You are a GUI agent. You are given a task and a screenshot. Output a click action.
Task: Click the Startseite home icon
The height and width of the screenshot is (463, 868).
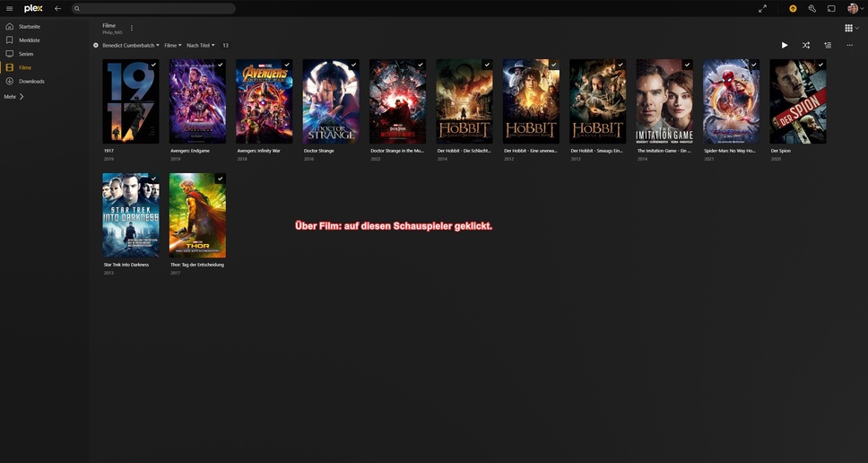click(x=9, y=26)
